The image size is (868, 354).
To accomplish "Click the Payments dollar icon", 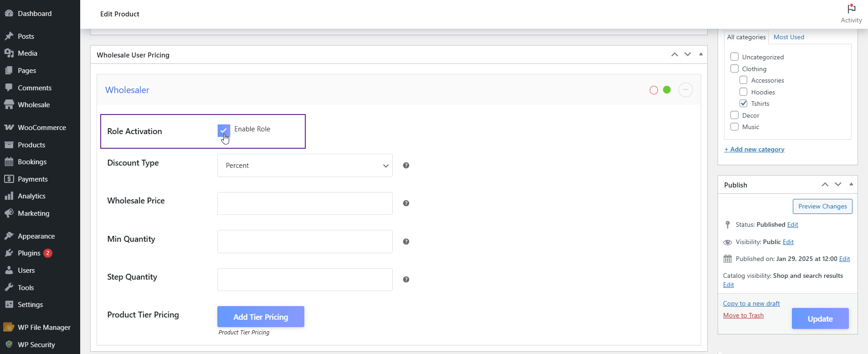I will tap(9, 179).
